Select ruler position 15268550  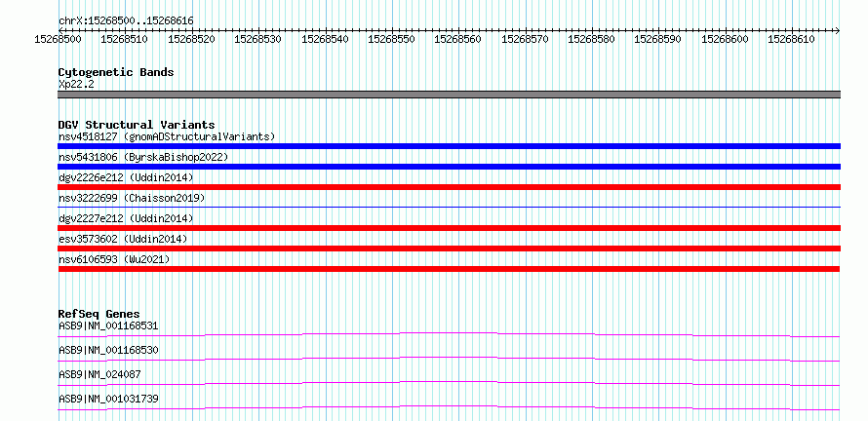pyautogui.click(x=391, y=39)
